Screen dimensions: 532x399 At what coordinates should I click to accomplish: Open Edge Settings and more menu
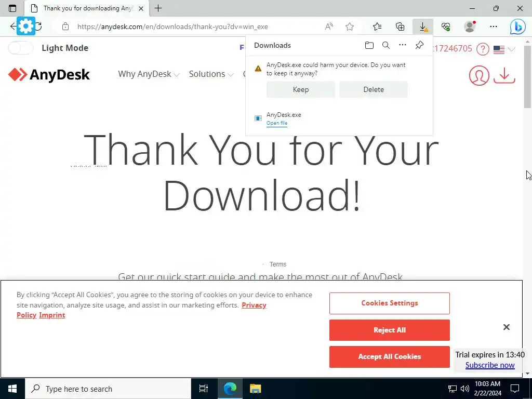coord(494,26)
